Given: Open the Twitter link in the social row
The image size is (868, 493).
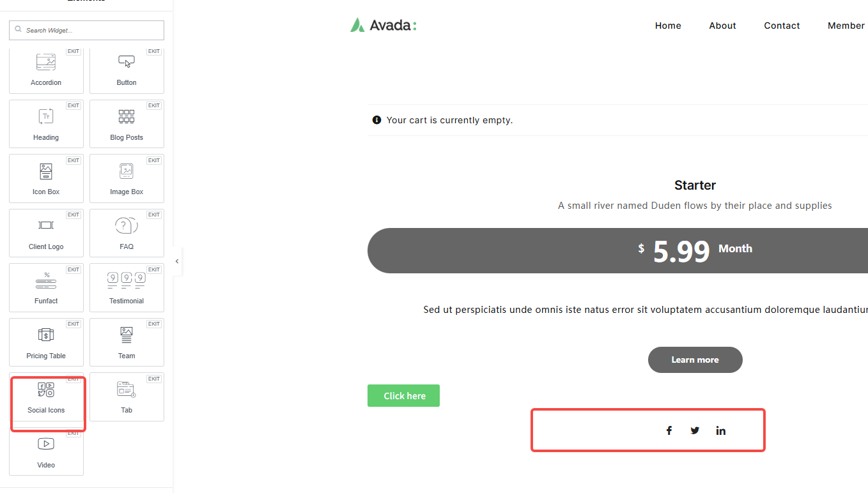Looking at the screenshot, I should [x=695, y=430].
